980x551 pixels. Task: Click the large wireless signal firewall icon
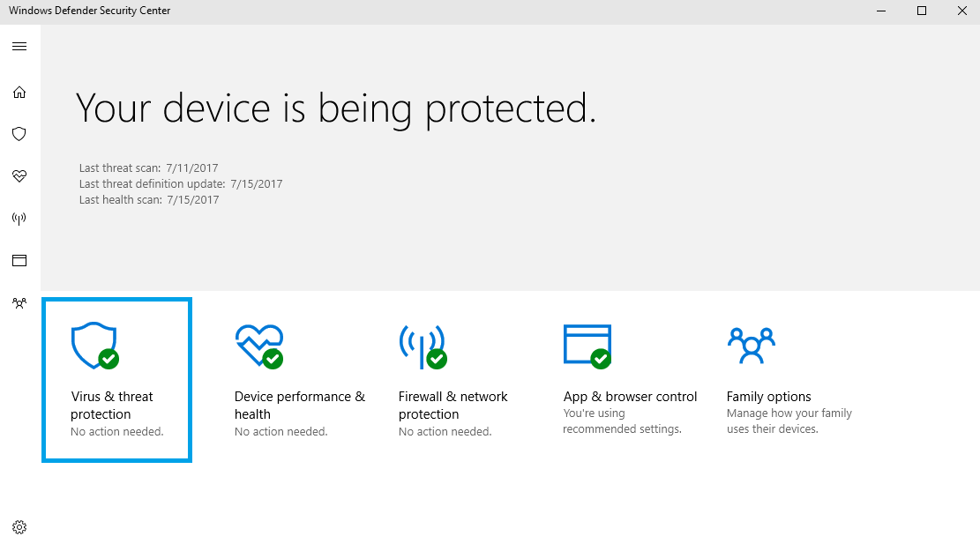click(x=423, y=346)
